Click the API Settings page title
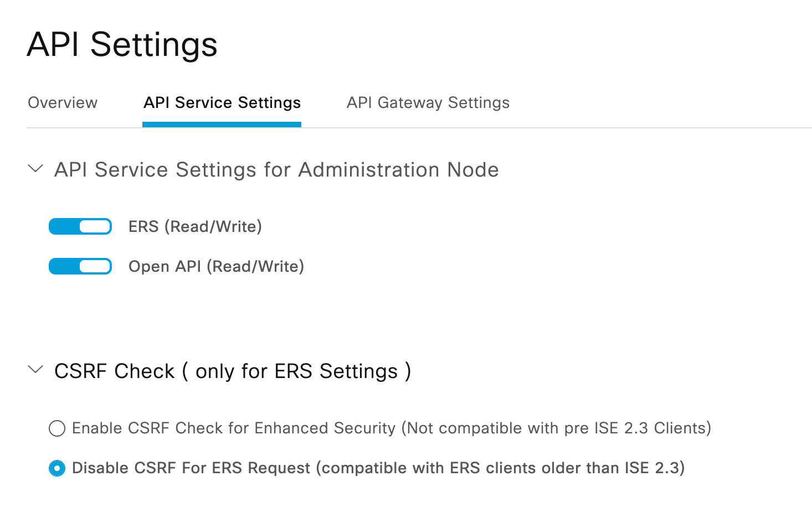Viewport: 812px width, 528px height. [x=122, y=44]
